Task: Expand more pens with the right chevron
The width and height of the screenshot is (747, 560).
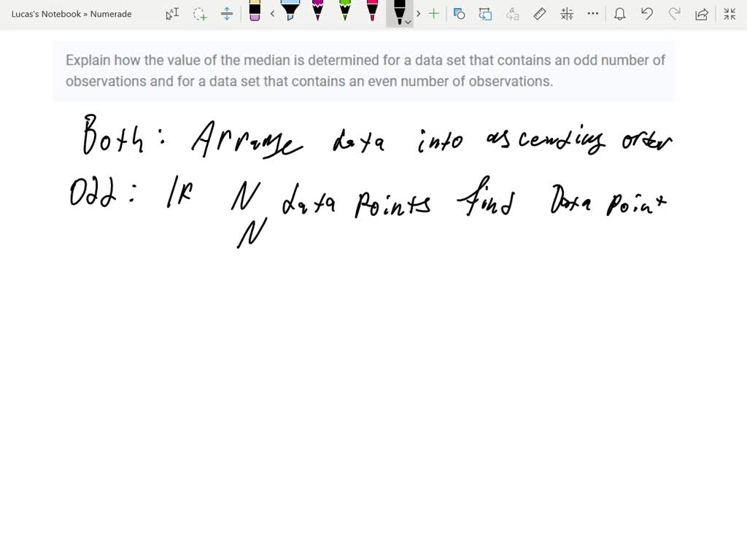Action: tap(418, 13)
